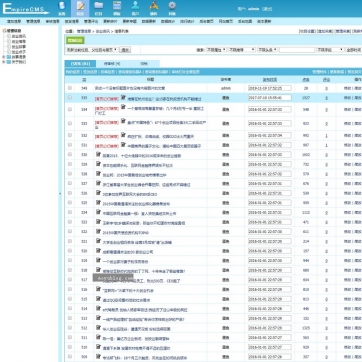Tick the checkbox for article ID 535
362x362 pixels.
tap(70, 98)
